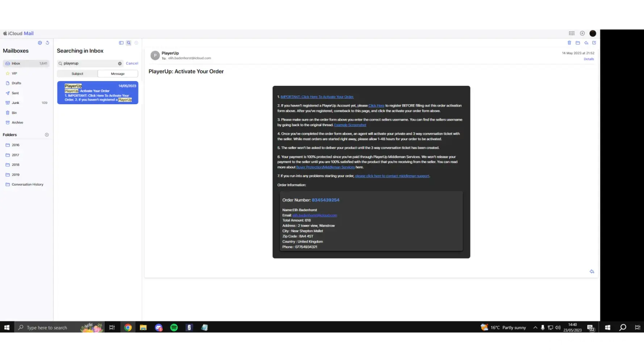Image resolution: width=644 pixels, height=362 pixels.
Task: Click the magnifier search toggle above the list
Action: [x=129, y=43]
